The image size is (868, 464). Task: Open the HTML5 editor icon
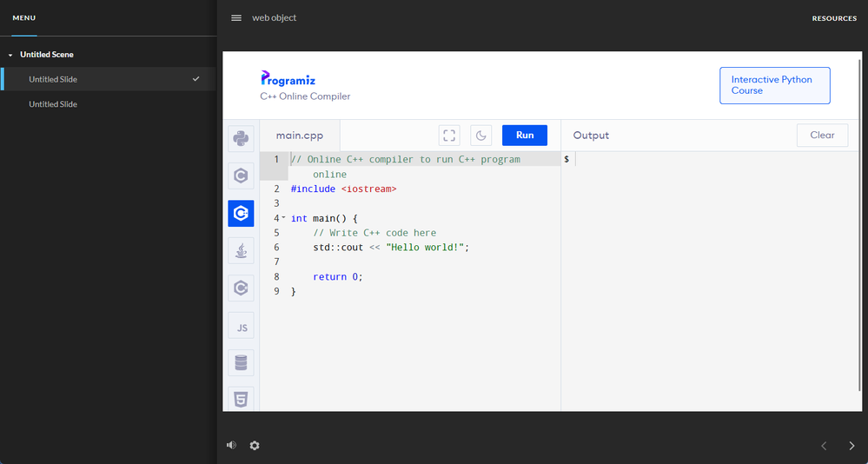241,399
